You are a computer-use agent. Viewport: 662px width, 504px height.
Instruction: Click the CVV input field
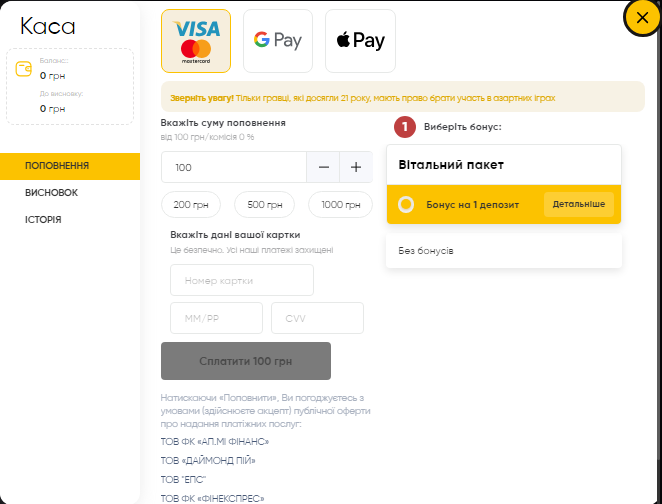pos(317,318)
